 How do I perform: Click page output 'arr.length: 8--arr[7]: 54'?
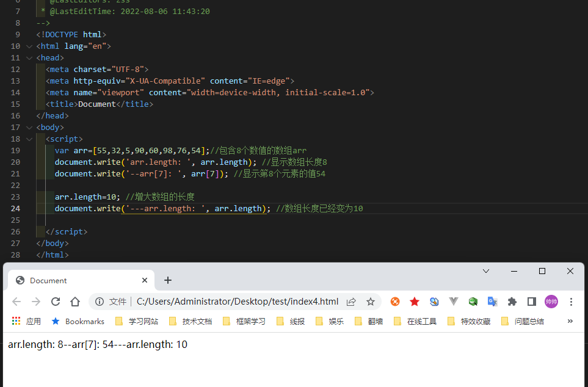[x=60, y=345]
